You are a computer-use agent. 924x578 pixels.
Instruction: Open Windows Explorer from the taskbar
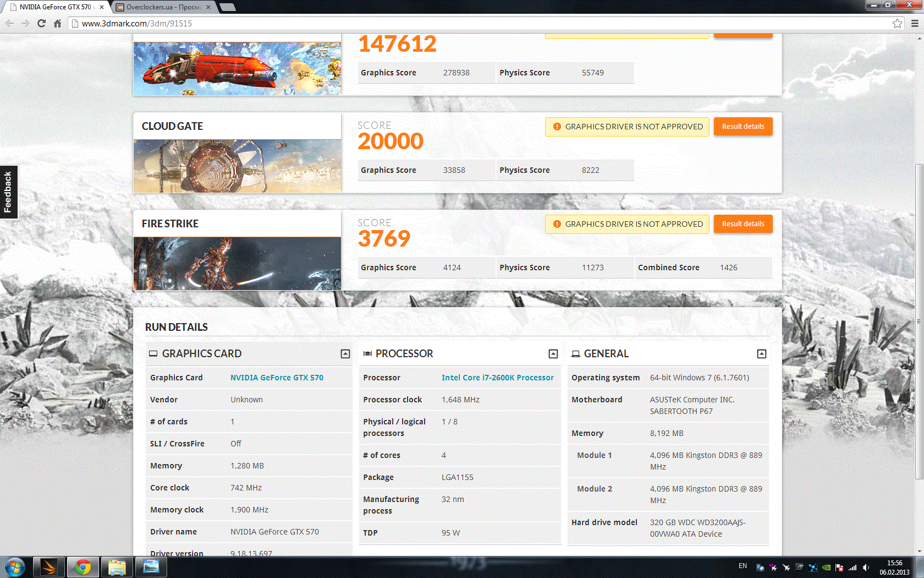[117, 567]
